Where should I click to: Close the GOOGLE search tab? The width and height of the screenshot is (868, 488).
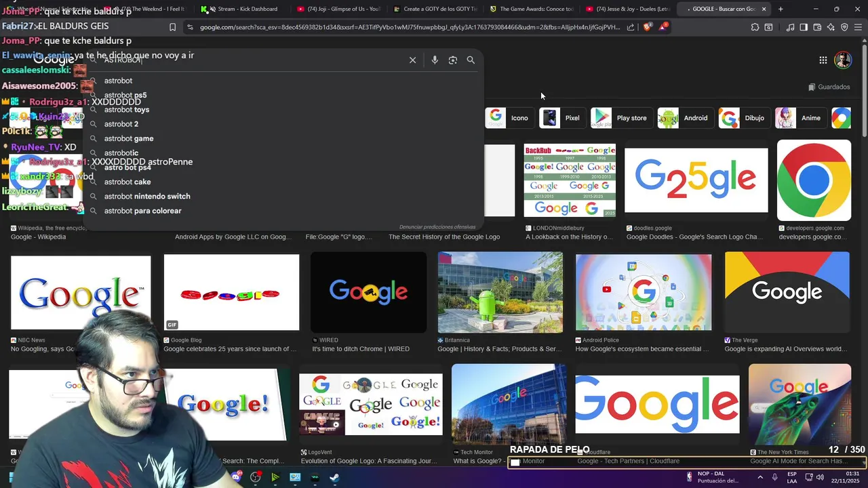pos(764,9)
